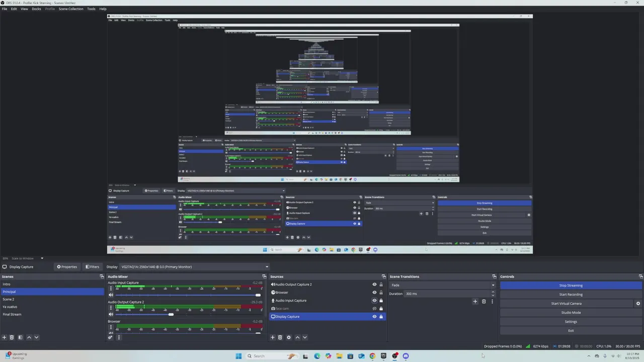Remove selected scene with trash icon
This screenshot has width=644, height=362.
click(x=12, y=337)
